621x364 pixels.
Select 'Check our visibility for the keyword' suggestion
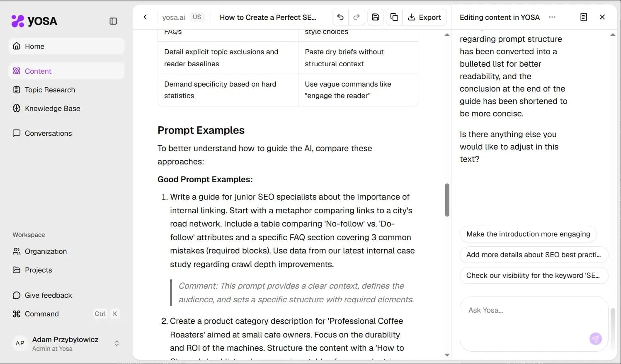[x=534, y=275]
